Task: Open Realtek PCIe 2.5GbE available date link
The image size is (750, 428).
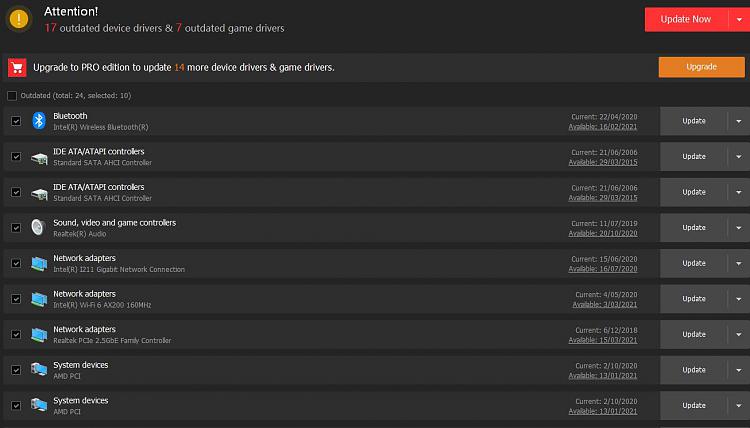Action: click(x=603, y=340)
